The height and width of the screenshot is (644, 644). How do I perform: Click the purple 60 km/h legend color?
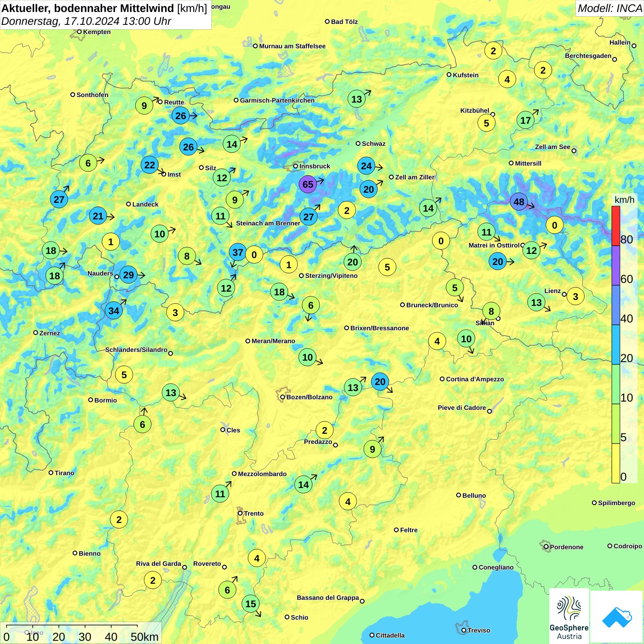pyautogui.click(x=615, y=265)
